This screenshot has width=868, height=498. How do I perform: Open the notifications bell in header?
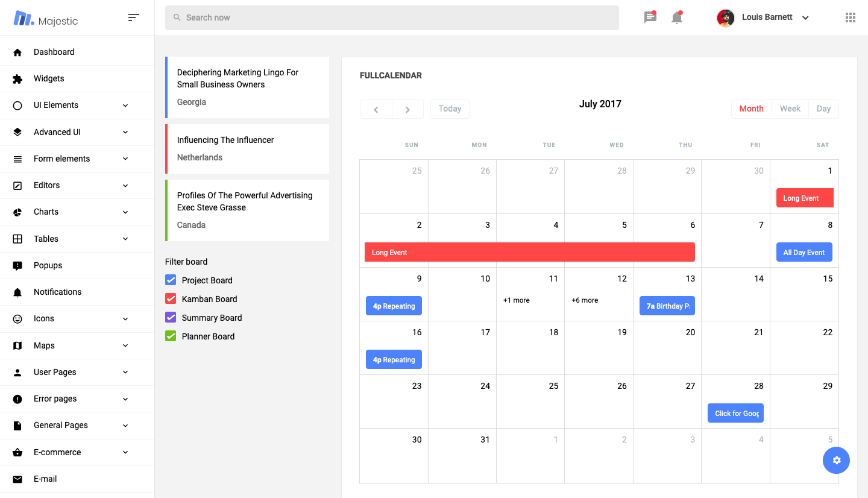[677, 17]
